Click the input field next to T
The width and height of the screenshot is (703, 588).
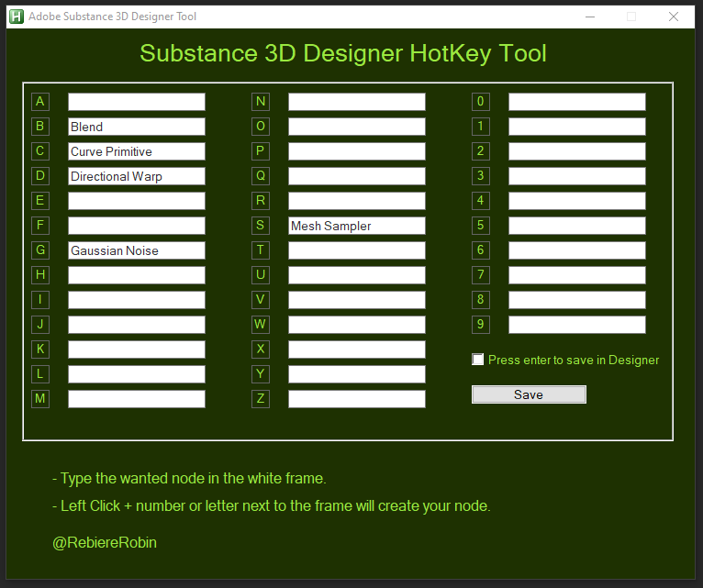click(x=357, y=250)
